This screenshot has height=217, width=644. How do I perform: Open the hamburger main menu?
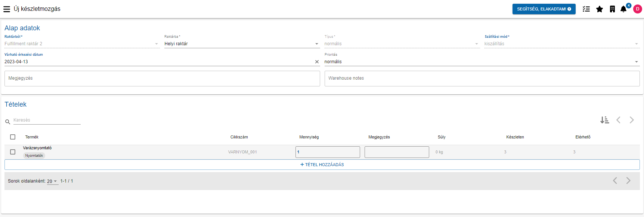coord(7,9)
